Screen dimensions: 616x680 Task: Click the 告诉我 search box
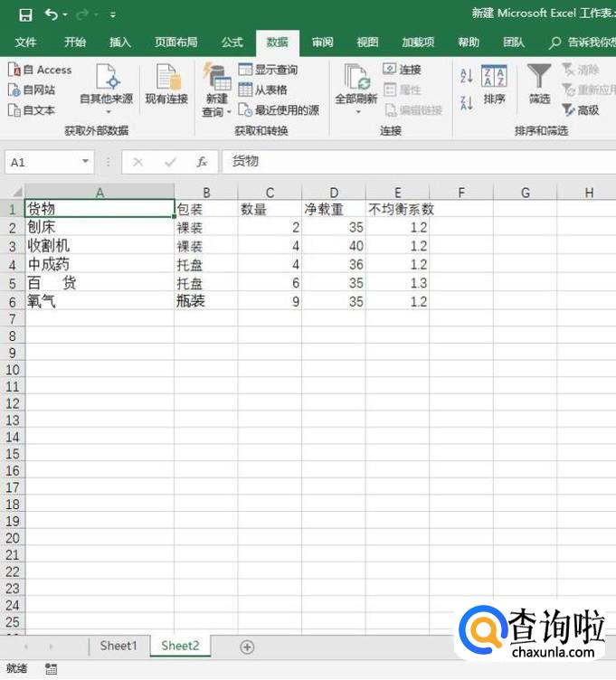pyautogui.click(x=583, y=42)
